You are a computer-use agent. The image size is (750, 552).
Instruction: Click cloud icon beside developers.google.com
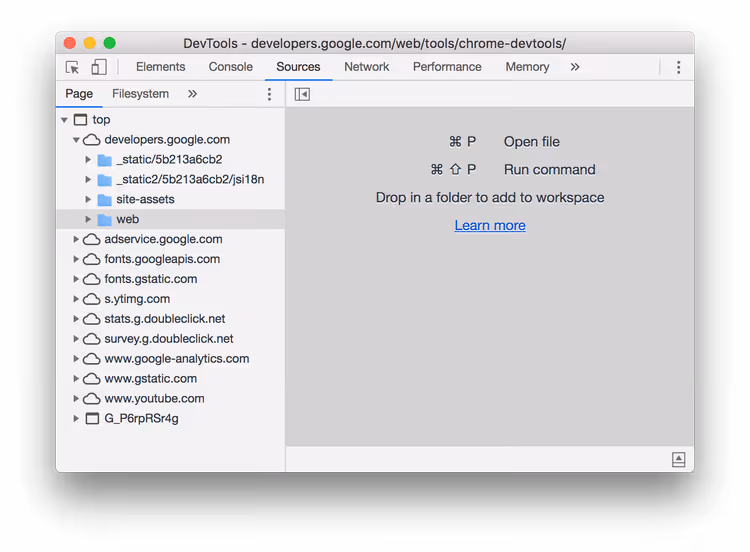coord(91,140)
